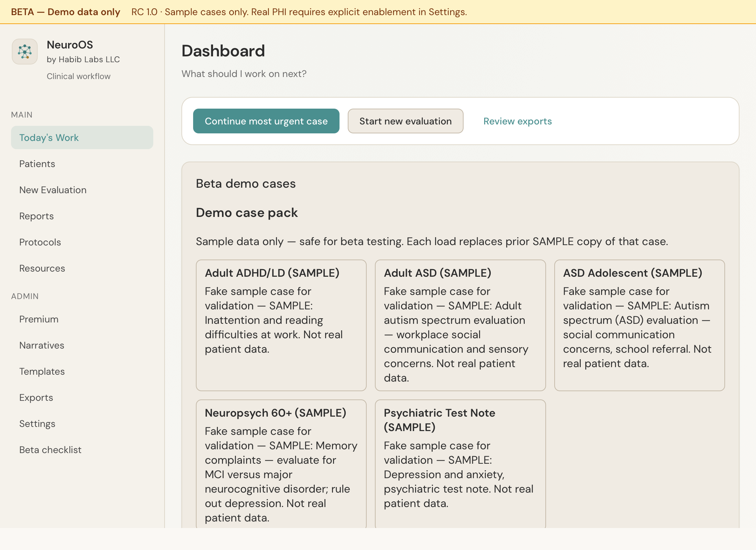The image size is (756, 550).
Task: Open Exports admin page
Action: (x=82, y=397)
